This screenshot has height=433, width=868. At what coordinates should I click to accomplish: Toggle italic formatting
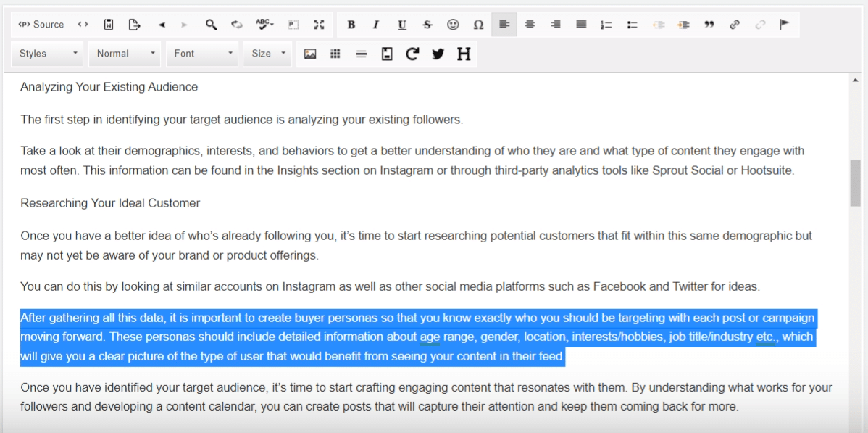pyautogui.click(x=377, y=25)
